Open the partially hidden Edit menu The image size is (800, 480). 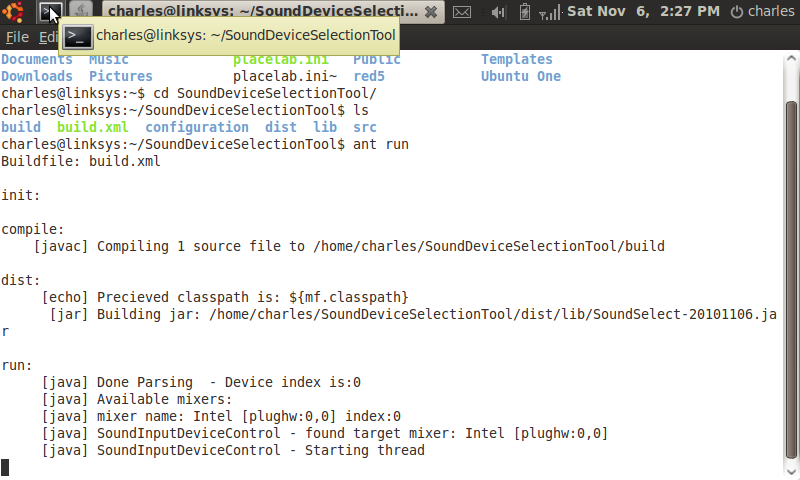click(48, 37)
